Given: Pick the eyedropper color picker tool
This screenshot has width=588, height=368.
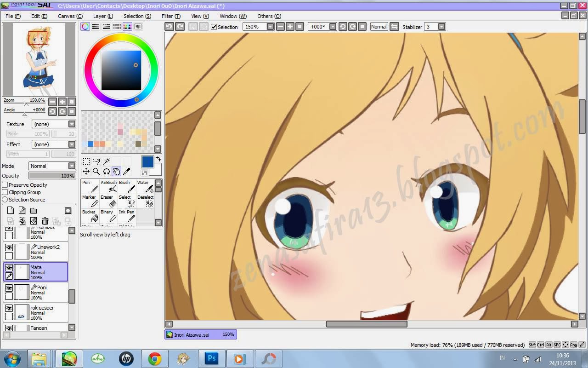Looking at the screenshot, I should (127, 172).
